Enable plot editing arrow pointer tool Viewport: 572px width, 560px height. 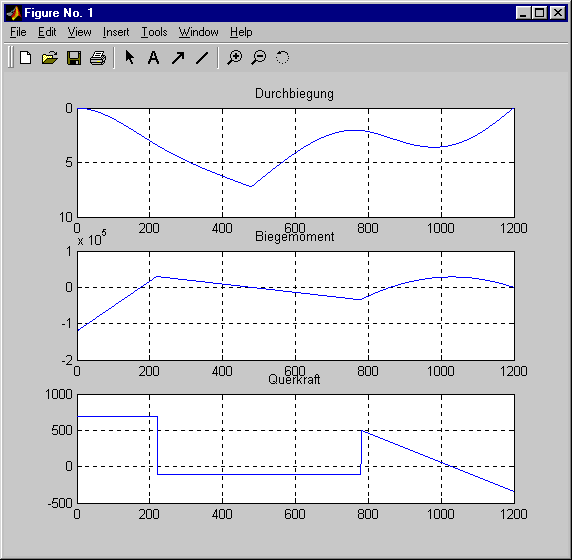(x=130, y=58)
